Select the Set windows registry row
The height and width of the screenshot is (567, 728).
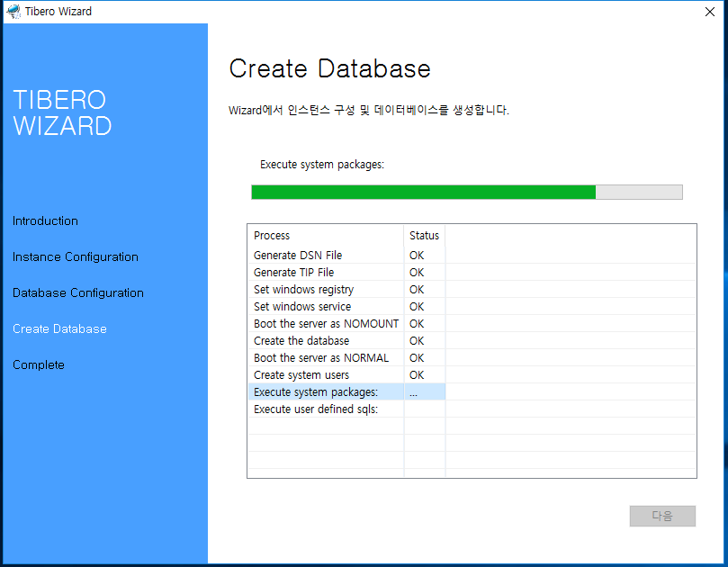pos(472,289)
